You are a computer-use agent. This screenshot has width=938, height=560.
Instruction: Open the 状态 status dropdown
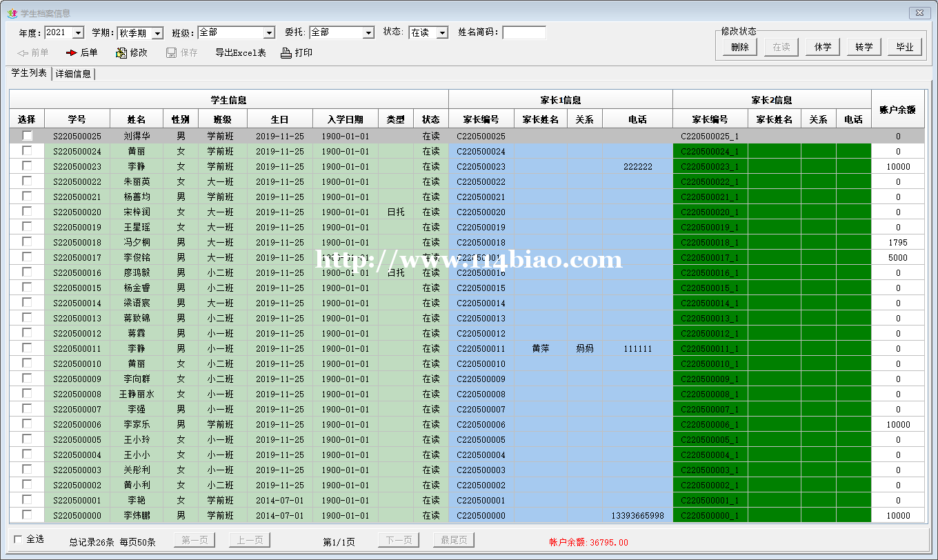[x=442, y=32]
